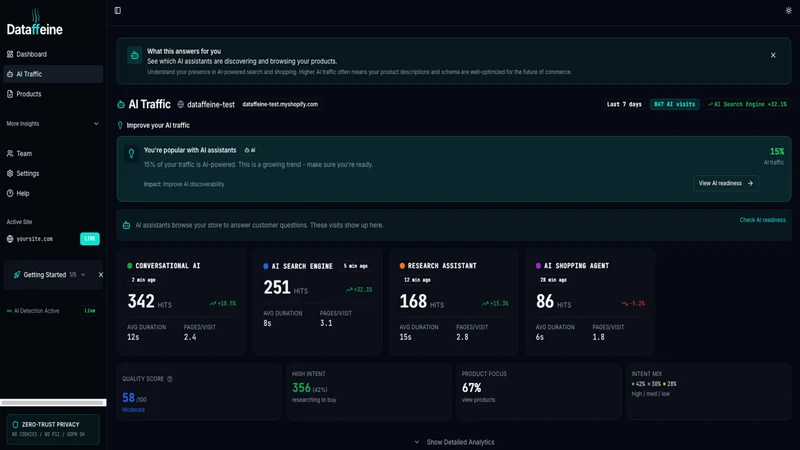Select the Research Assistant card
Viewport: 800px width, 450px height.
(454, 302)
